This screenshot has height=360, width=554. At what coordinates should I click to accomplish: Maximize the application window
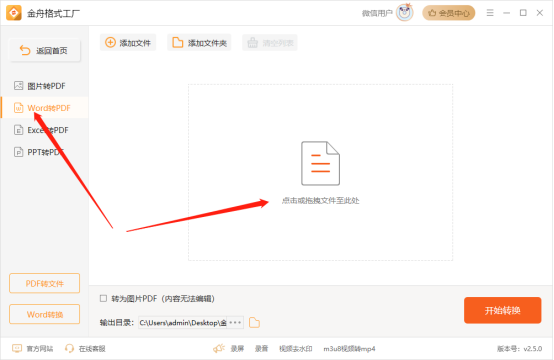pos(523,13)
